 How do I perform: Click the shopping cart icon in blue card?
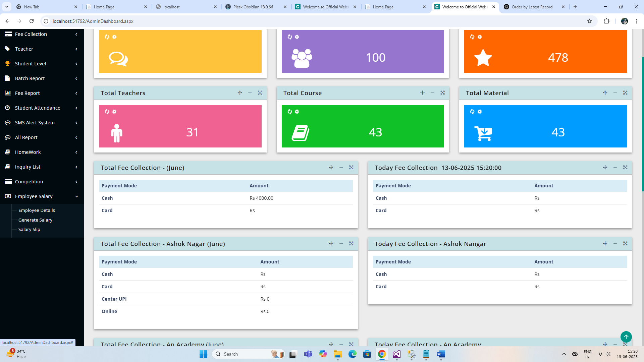pos(483,133)
